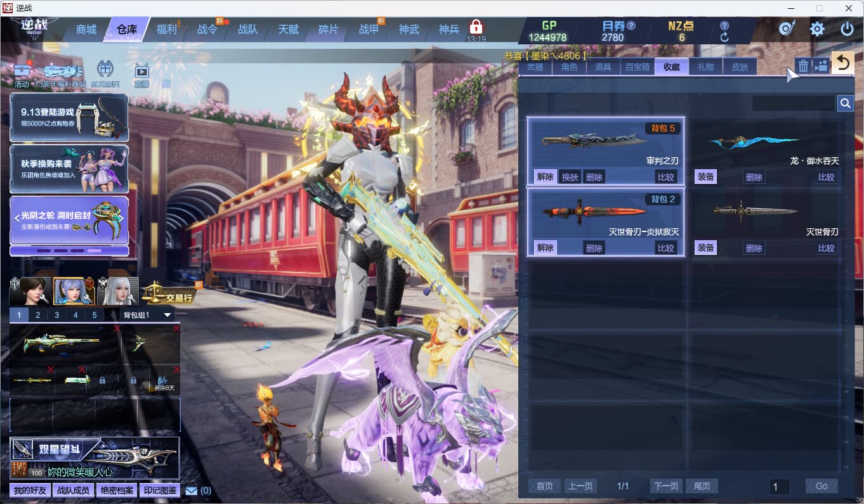Viewport: 864px width, 504px height.
Task: Select the 皮肤 inventory tab
Action: coord(740,67)
